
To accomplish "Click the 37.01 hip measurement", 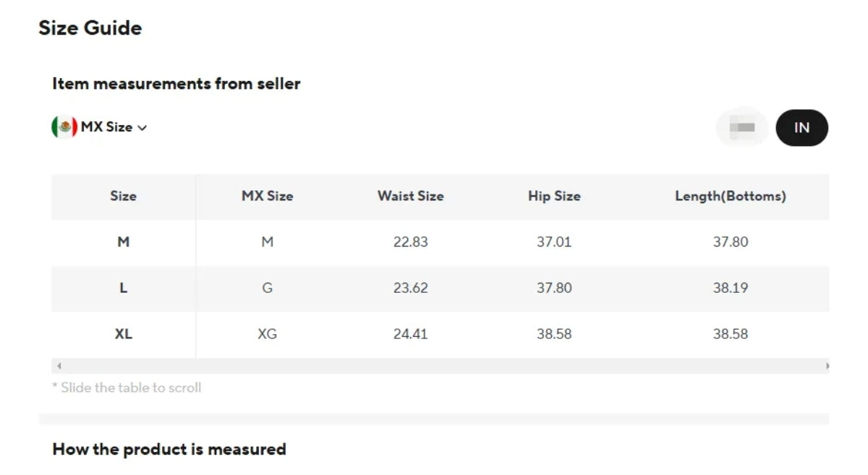I will point(554,242).
